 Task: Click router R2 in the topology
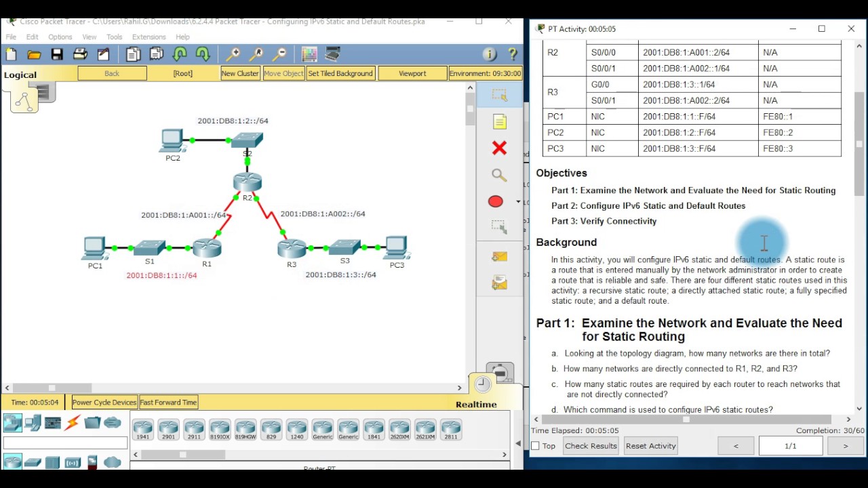coord(248,182)
